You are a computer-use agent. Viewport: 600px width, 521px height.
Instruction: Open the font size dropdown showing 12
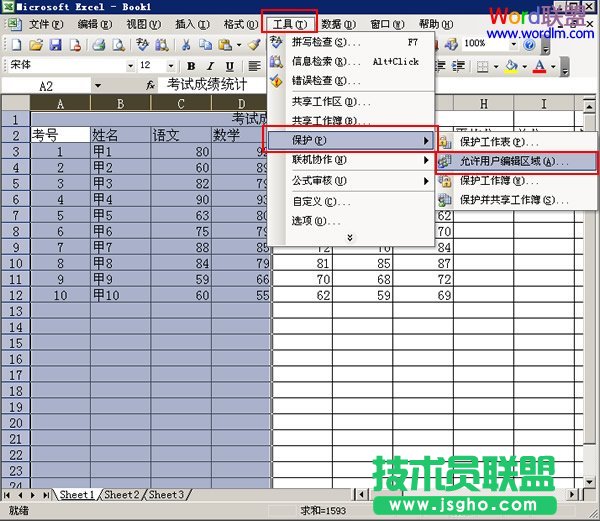click(171, 66)
